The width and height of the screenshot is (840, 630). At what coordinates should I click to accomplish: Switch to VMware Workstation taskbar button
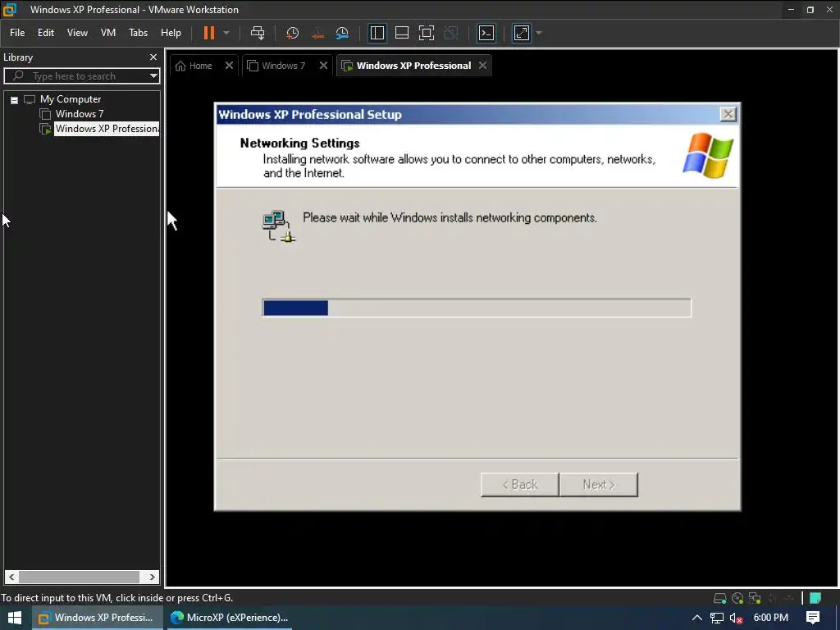(x=97, y=618)
